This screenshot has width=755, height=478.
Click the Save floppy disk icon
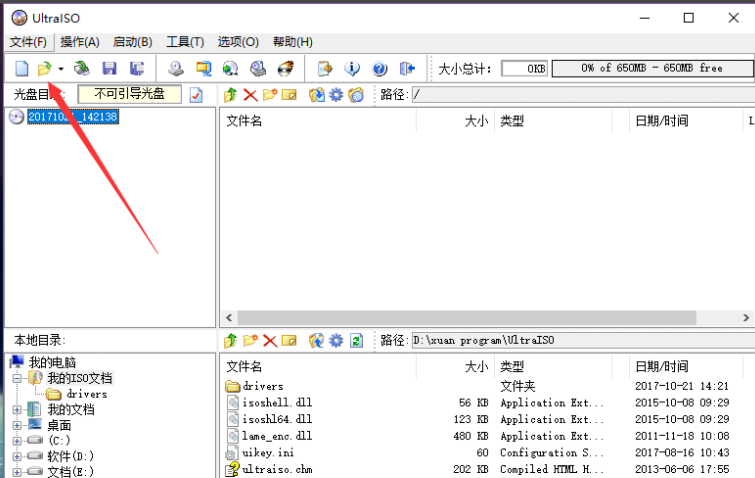click(109, 69)
